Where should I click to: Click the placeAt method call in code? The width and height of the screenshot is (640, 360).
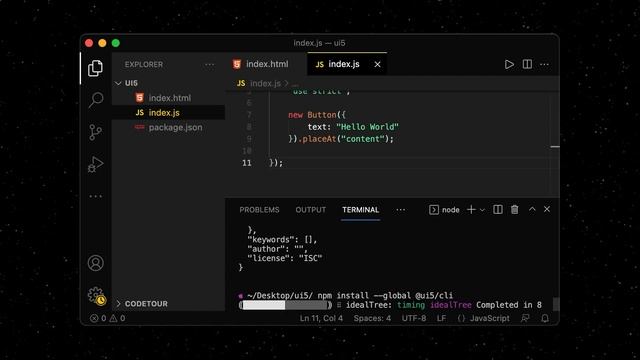(x=319, y=139)
